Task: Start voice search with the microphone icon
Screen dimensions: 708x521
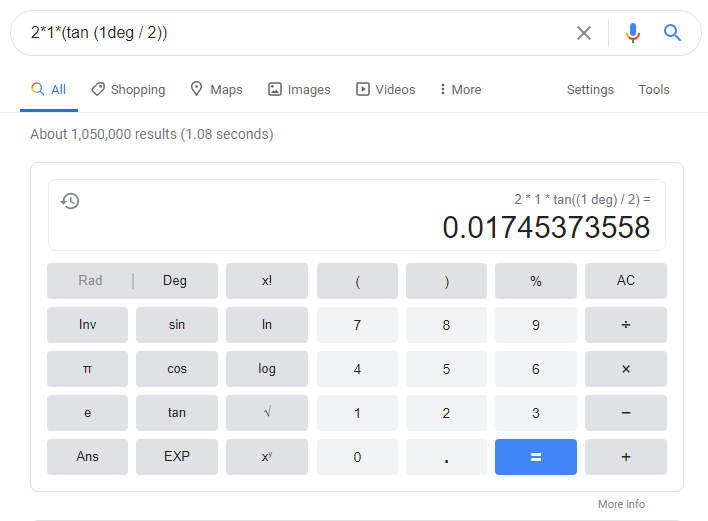Action: point(632,33)
